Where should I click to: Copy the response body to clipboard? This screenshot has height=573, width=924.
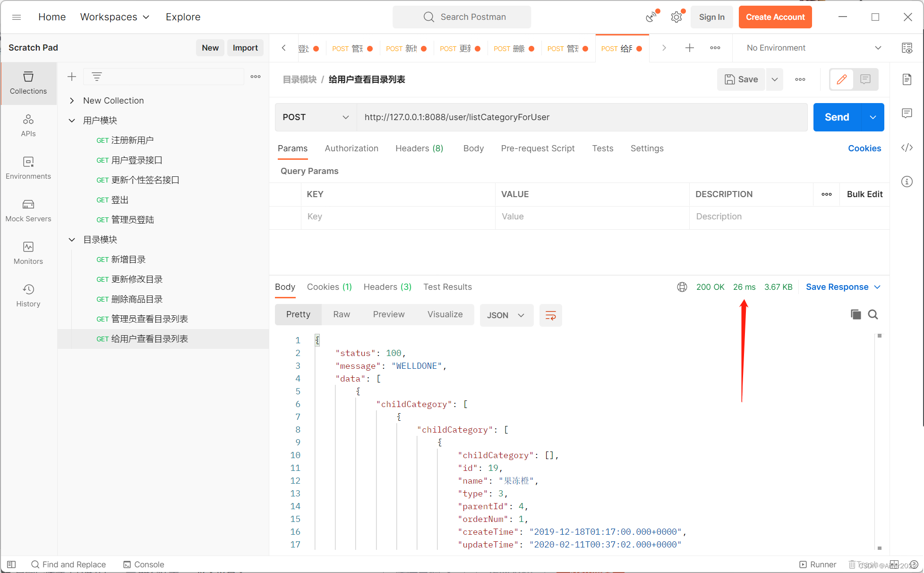pos(856,314)
